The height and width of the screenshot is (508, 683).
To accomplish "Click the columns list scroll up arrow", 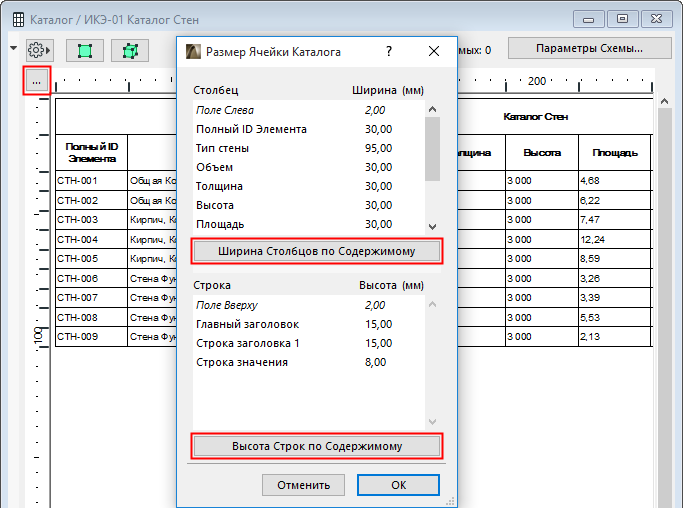I will tap(433, 109).
